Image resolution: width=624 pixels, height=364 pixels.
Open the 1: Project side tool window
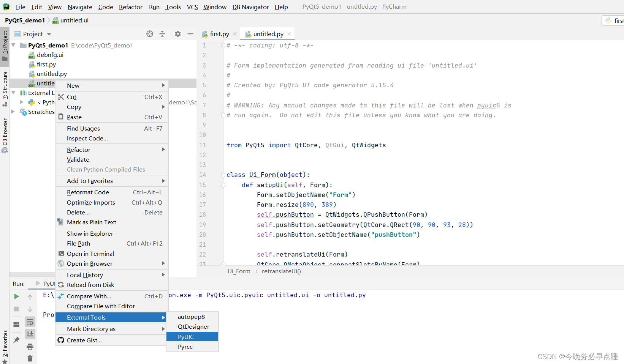tap(5, 46)
